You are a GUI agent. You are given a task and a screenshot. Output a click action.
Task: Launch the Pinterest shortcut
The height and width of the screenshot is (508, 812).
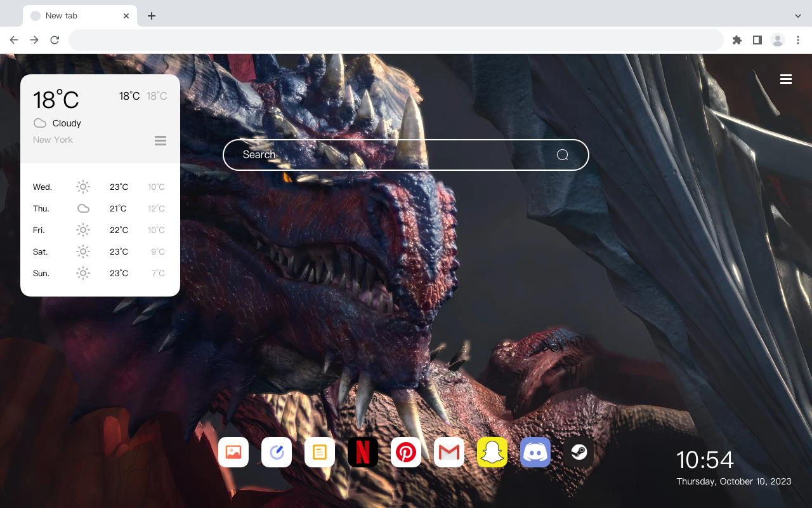coord(406,452)
